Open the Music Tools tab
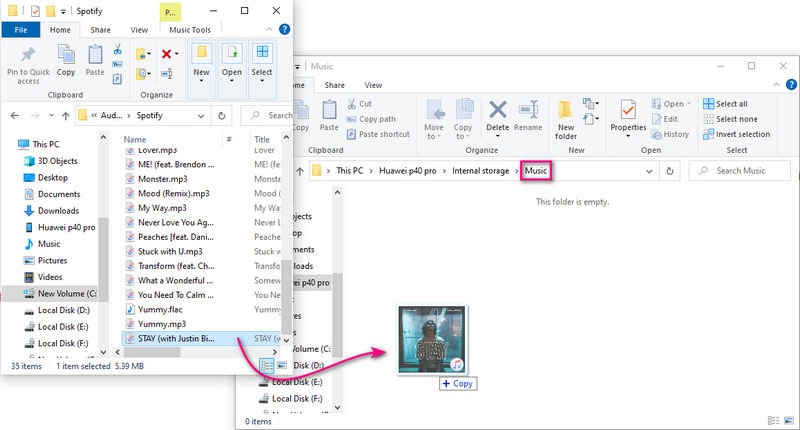 point(190,30)
